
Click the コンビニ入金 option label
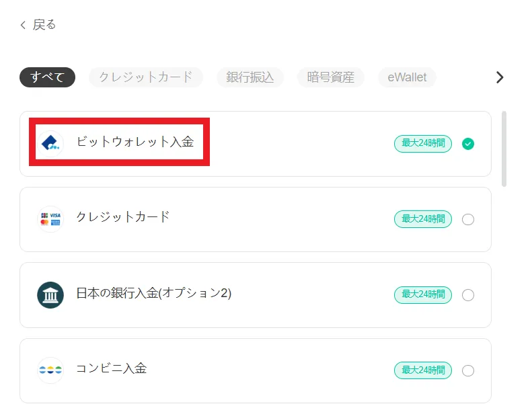(112, 368)
